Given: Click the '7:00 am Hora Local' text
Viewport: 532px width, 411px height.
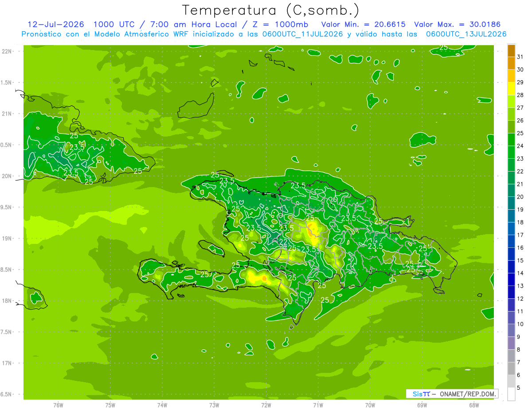Looking at the screenshot, I should click(x=193, y=24).
